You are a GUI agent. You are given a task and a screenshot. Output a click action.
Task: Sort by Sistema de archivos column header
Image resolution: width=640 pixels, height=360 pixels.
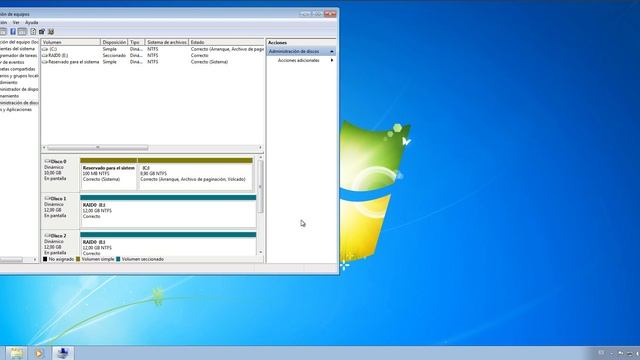(167, 42)
